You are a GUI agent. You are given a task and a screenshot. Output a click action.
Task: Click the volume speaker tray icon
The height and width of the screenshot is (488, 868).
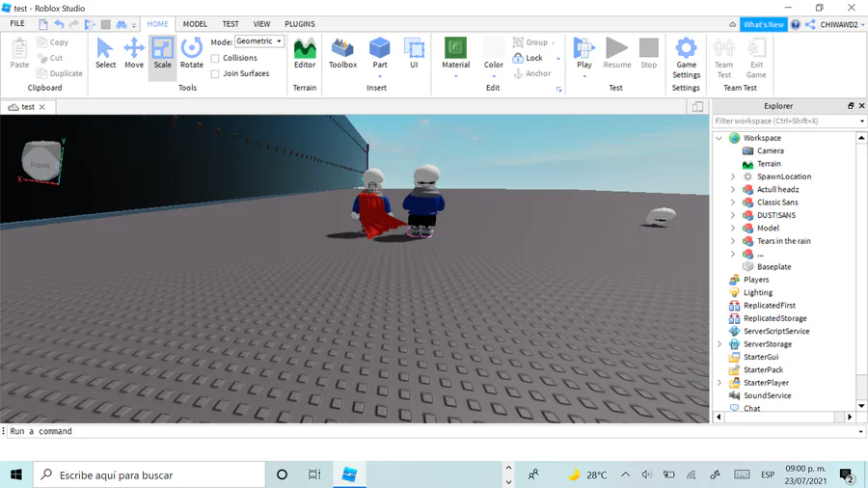click(646, 474)
